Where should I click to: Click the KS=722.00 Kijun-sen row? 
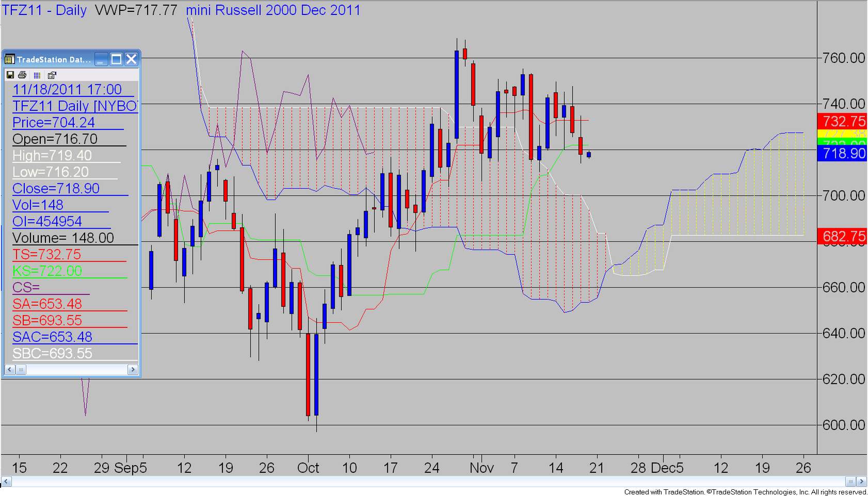click(x=69, y=271)
